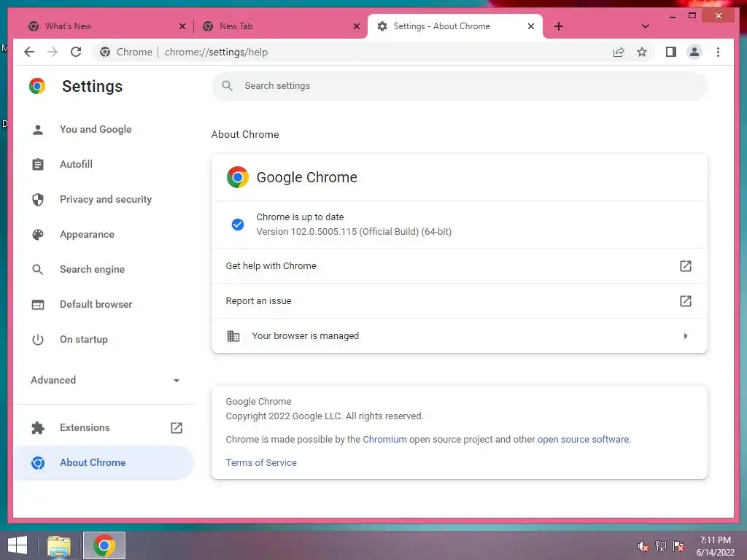This screenshot has width=747, height=560.
Task: Bookmark this tab with the star icon
Action: (642, 52)
